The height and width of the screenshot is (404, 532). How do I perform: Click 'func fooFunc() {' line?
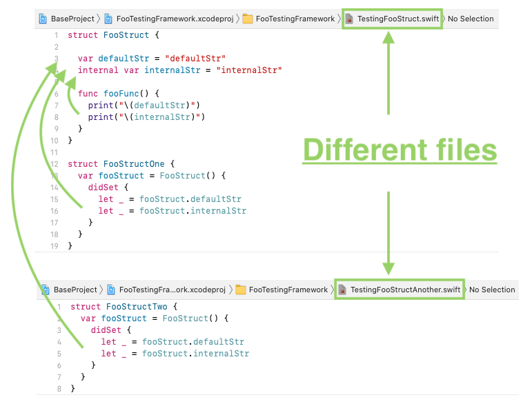pos(119,94)
